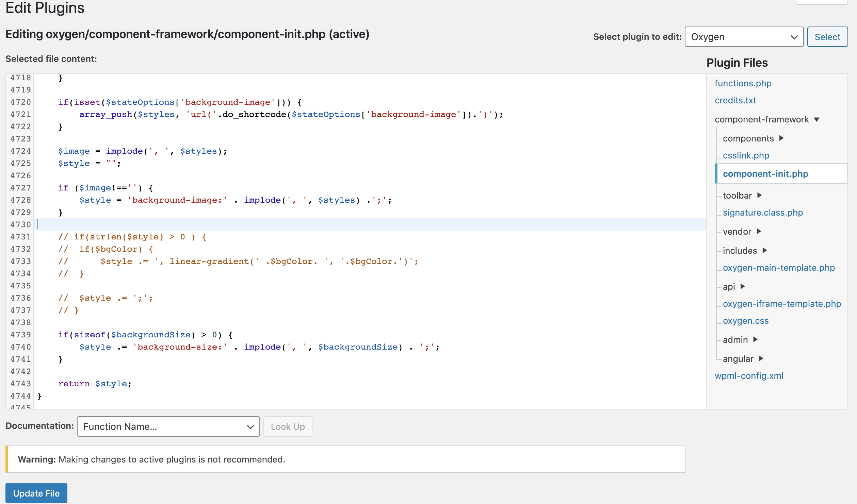Click the Select button
857x504 pixels.
tap(827, 37)
